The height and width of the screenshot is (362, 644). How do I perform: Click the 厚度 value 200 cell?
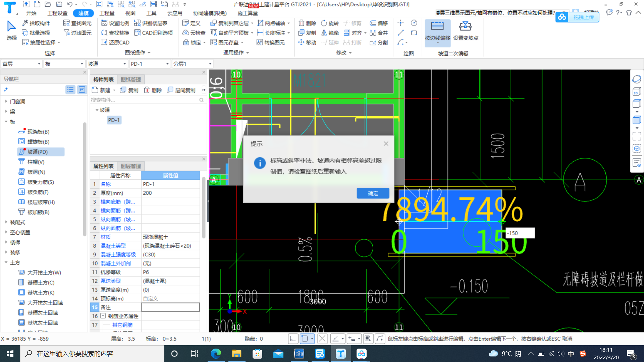[x=170, y=193]
